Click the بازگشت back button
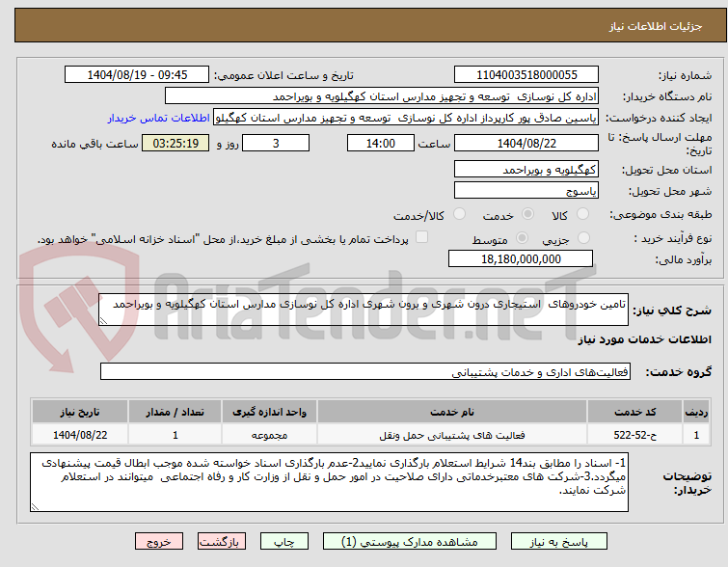Screen dimensions: 728x567 (222, 542)
